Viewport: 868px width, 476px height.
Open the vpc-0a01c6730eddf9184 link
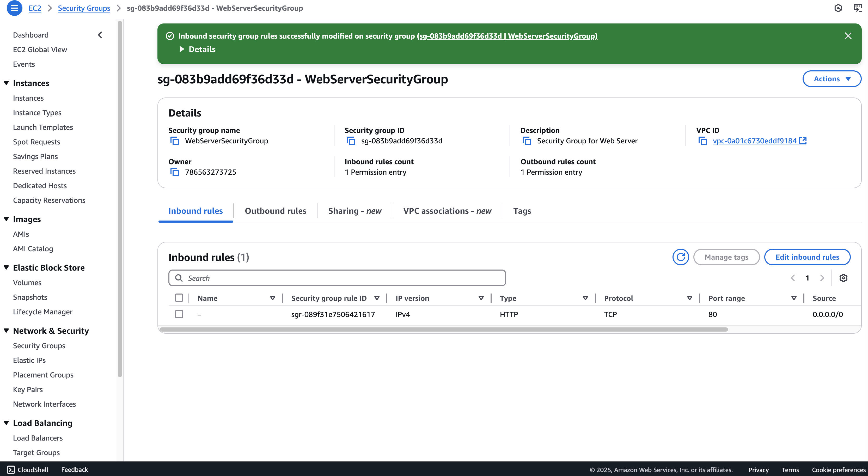[x=760, y=141]
